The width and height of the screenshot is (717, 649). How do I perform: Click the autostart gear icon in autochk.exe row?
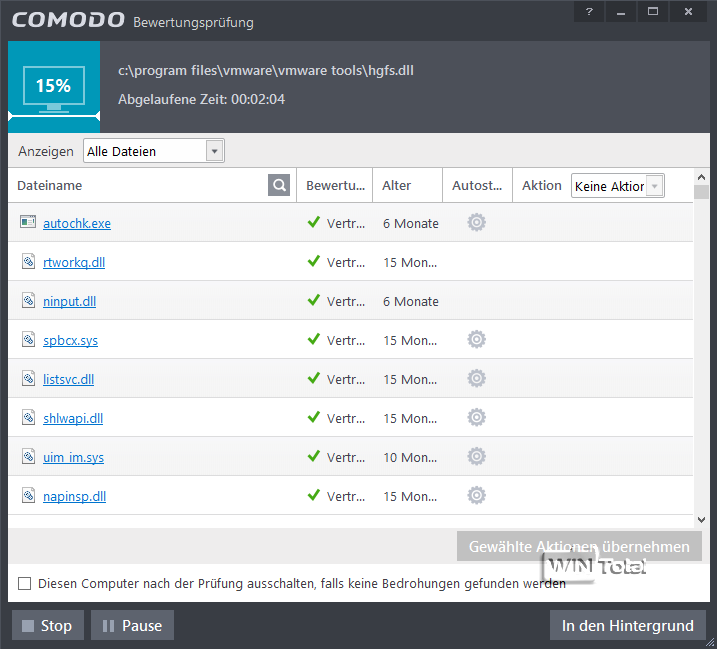pyautogui.click(x=476, y=223)
